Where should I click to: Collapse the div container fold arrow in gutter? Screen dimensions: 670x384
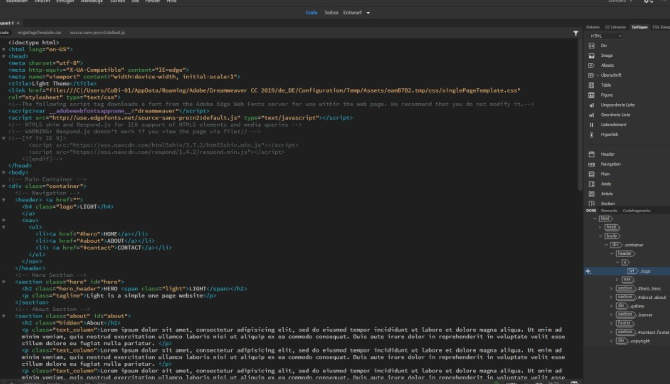point(4,186)
